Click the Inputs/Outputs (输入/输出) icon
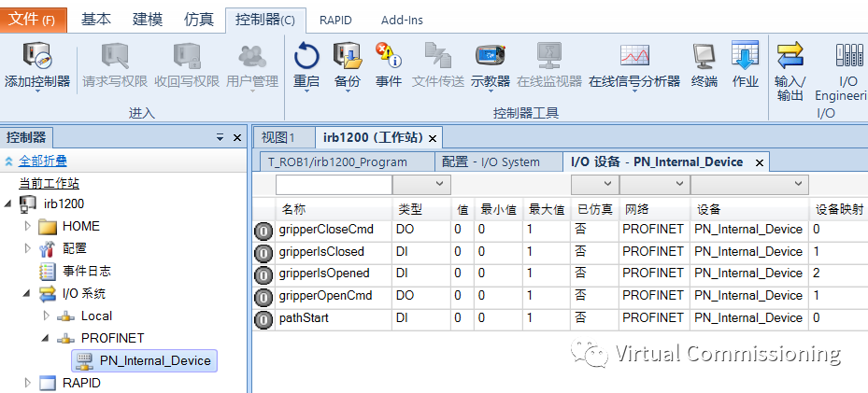Image resolution: width=868 pixels, height=393 pixels. click(790, 55)
